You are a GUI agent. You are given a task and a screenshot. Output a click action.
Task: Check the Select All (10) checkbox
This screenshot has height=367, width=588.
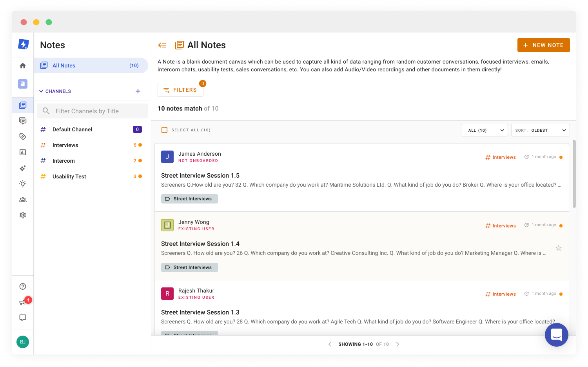165,130
